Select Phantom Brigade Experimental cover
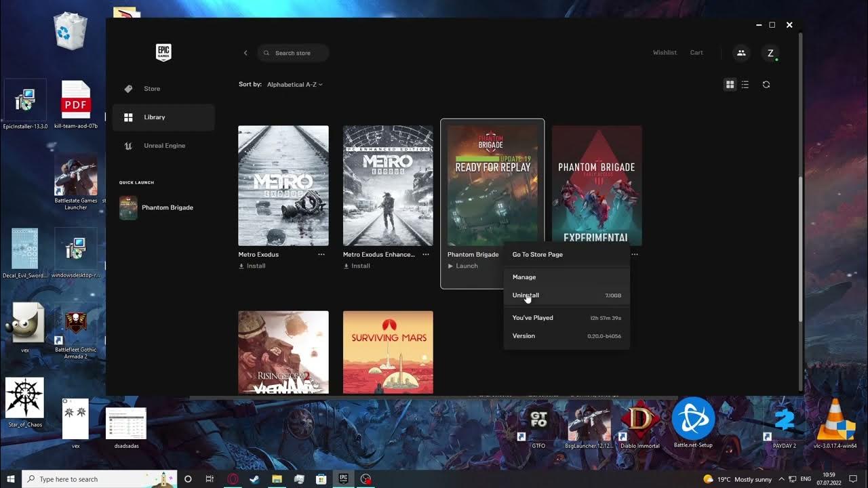 tap(597, 184)
